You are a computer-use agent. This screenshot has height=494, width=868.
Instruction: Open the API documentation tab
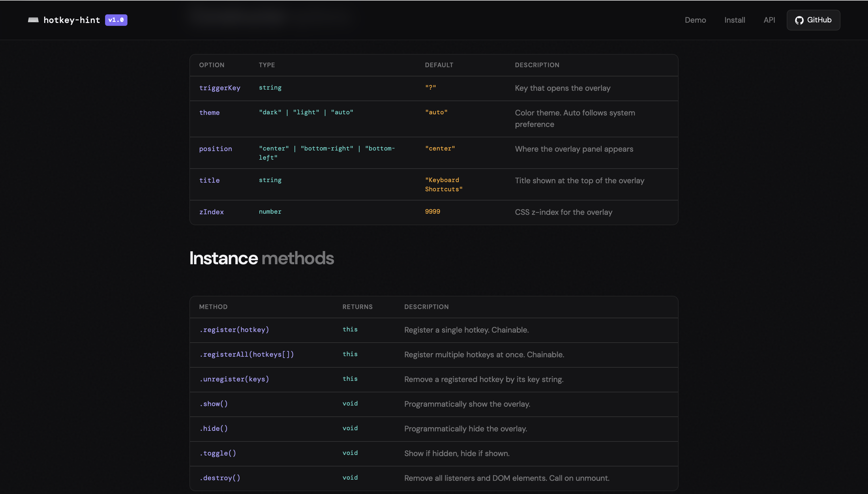tap(770, 20)
